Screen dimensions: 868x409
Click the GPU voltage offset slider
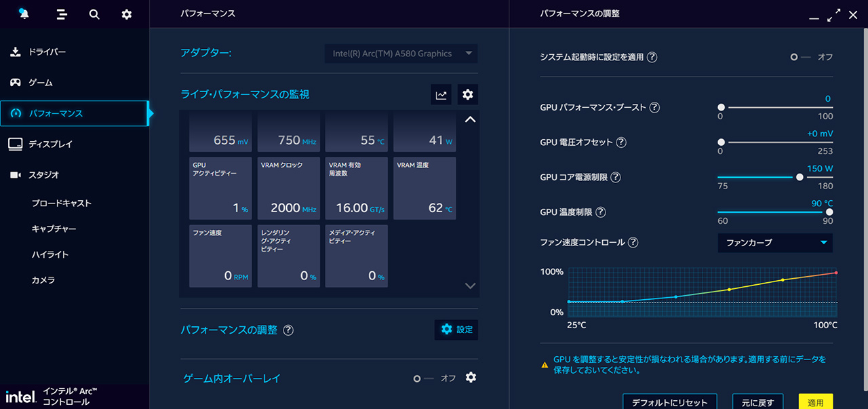[776, 142]
